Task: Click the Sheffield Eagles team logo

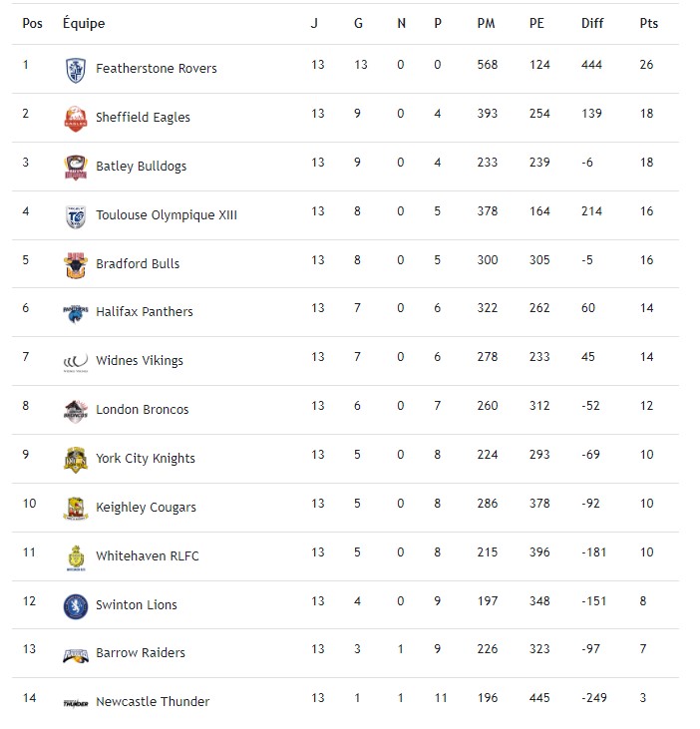Action: pos(76,119)
